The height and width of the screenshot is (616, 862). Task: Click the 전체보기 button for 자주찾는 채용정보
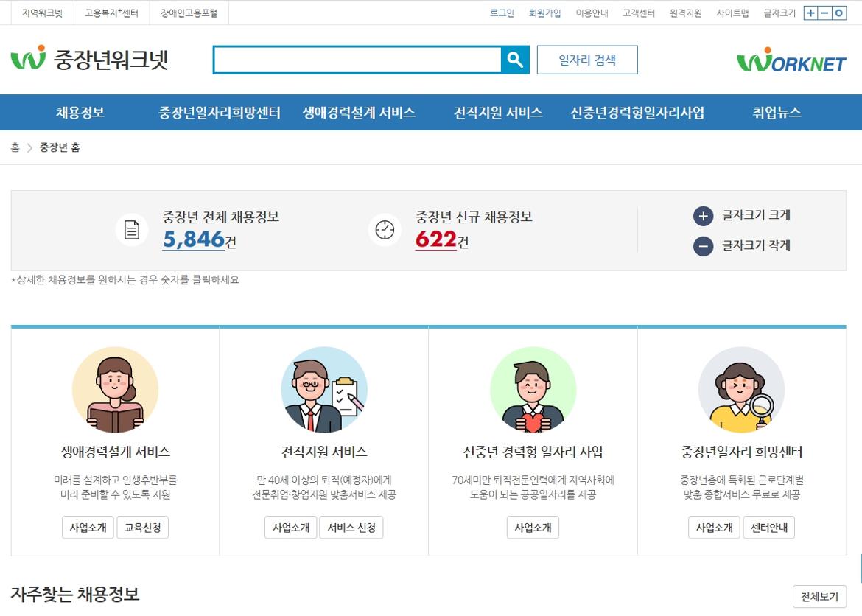pos(820,596)
